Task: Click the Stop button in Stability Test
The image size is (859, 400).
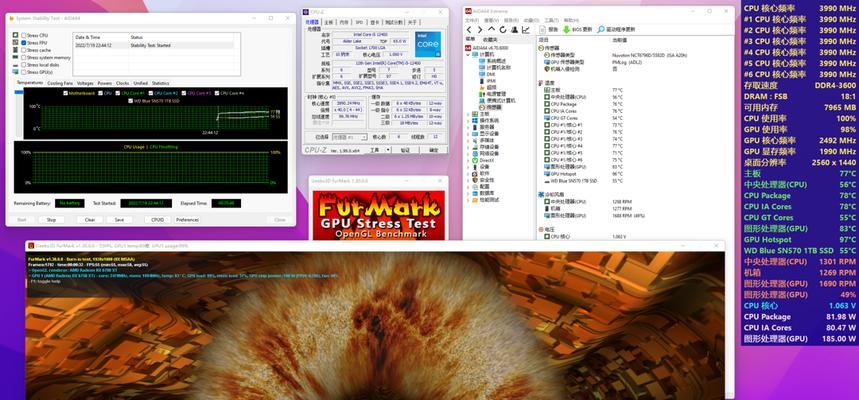Action: [x=51, y=220]
